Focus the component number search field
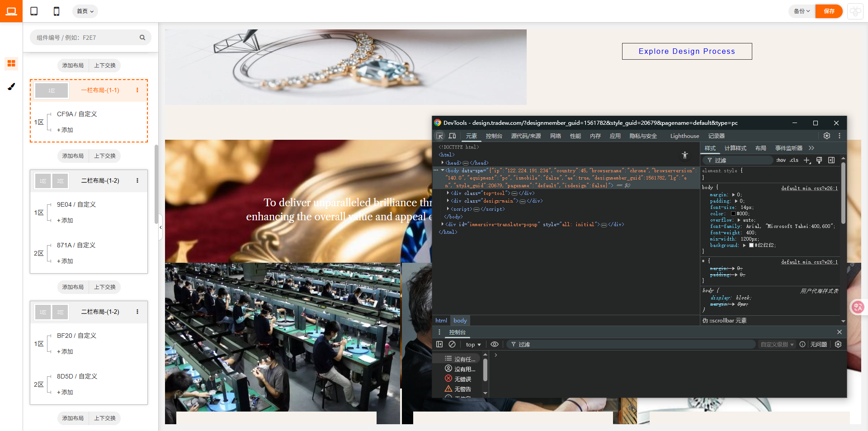868x431 pixels. (86, 38)
